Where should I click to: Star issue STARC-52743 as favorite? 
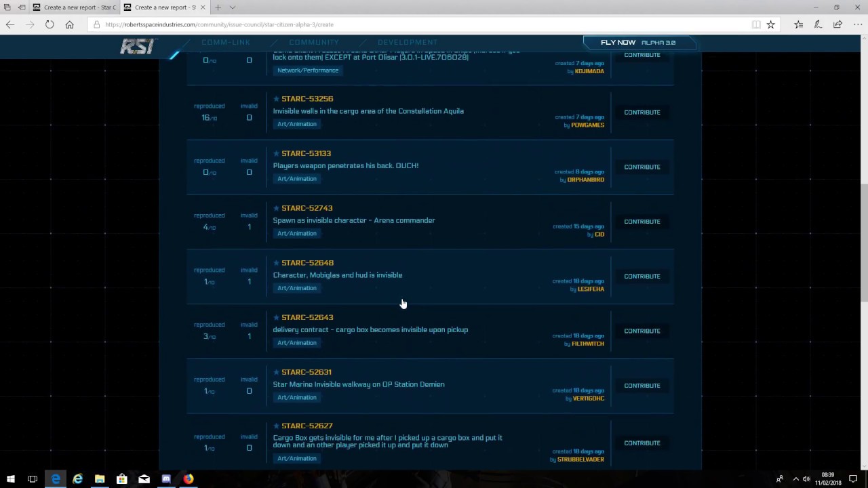point(276,208)
